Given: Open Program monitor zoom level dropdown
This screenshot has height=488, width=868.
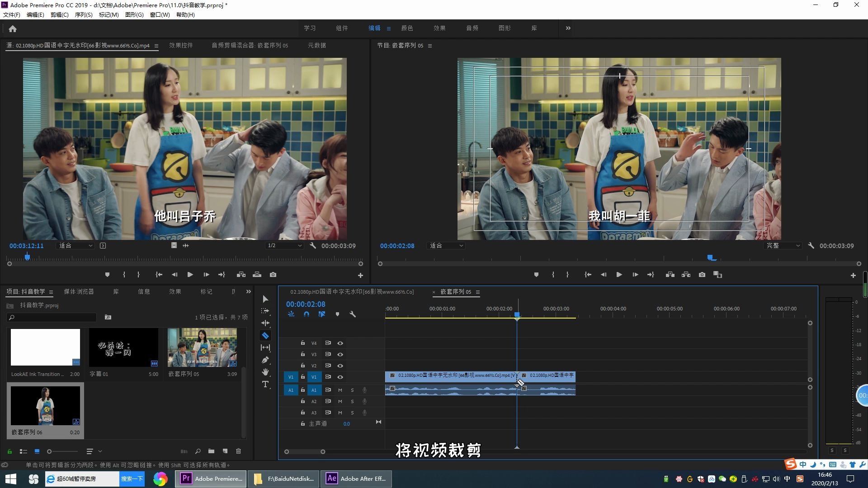Looking at the screenshot, I should click(446, 246).
